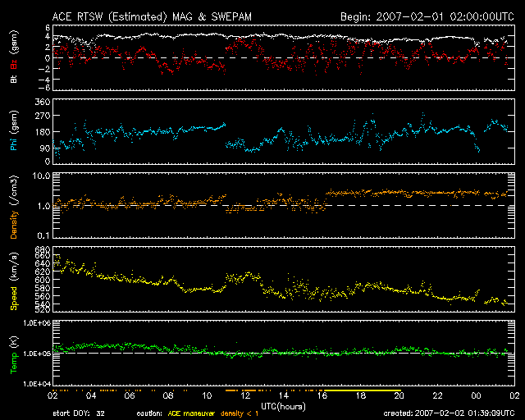
Task: Click the '270' tick label on the Phi axis
Action: (43, 116)
